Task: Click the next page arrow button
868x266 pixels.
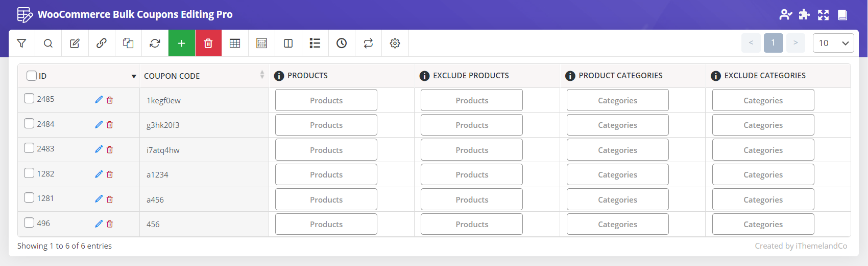Action: pos(795,43)
